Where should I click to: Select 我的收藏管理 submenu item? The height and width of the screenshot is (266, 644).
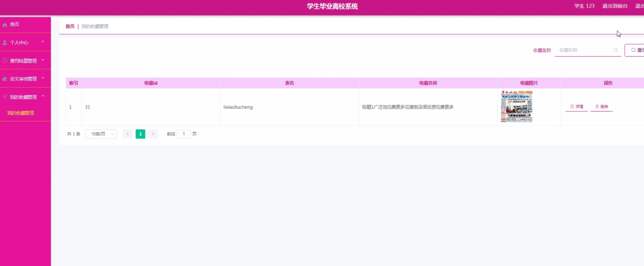[x=21, y=113]
